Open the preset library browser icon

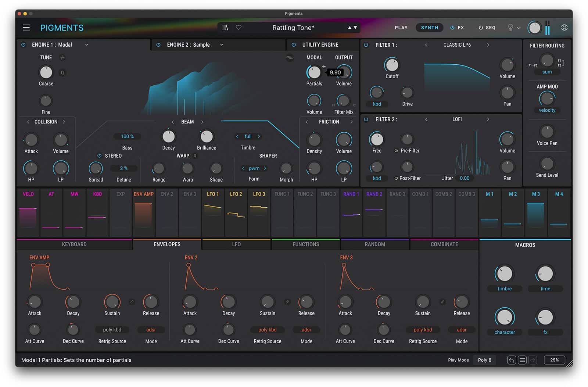click(225, 28)
